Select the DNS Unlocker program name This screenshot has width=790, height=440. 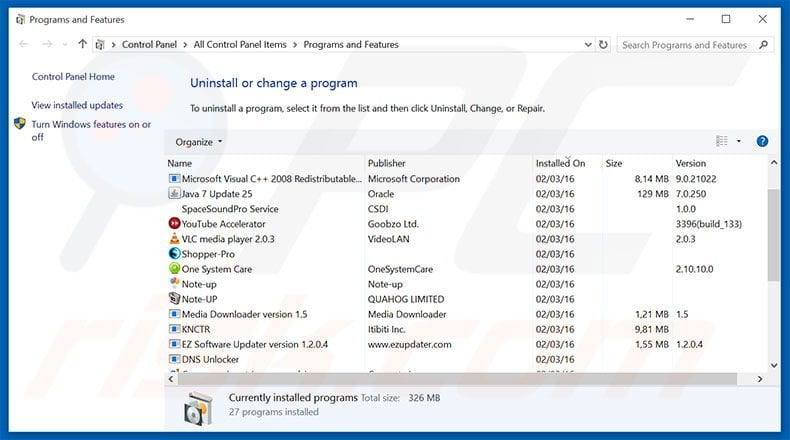[210, 359]
